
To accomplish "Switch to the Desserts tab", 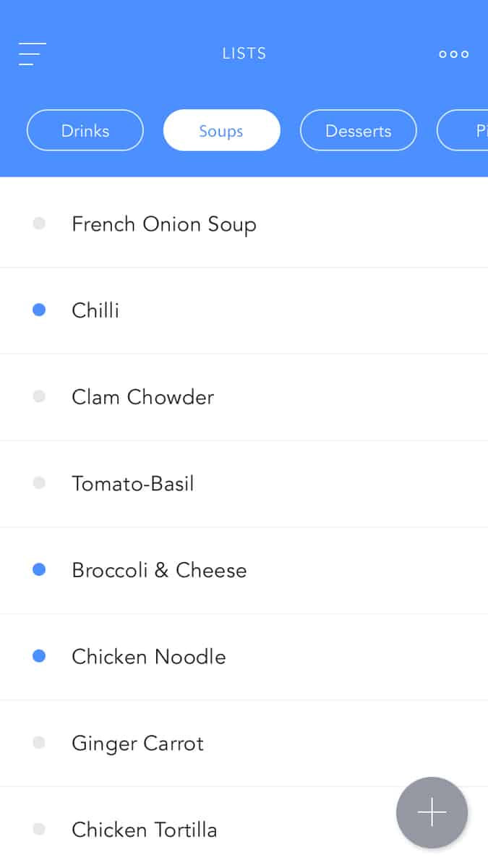I will pos(358,131).
